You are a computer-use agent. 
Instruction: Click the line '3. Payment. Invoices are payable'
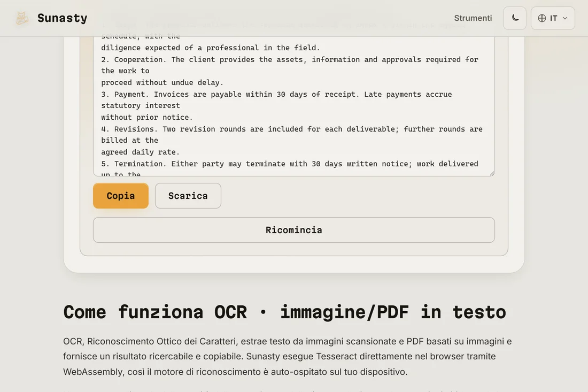pos(276,94)
